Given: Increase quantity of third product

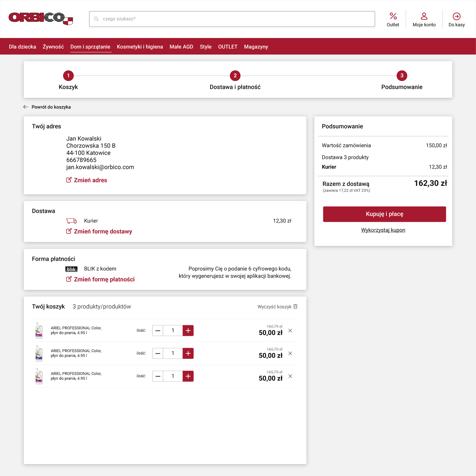Looking at the screenshot, I should (x=188, y=376).
